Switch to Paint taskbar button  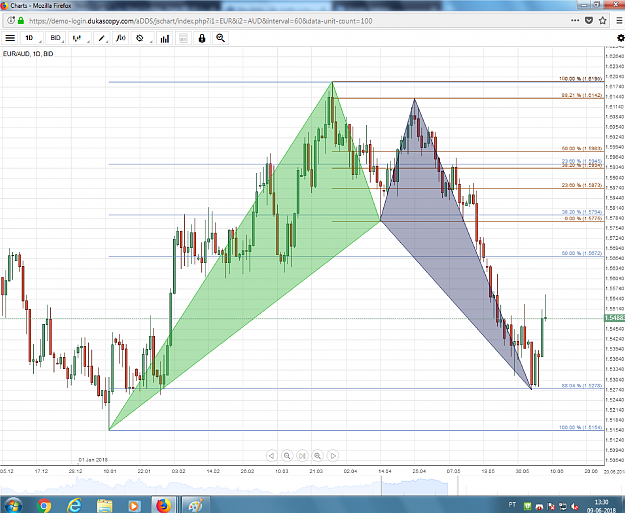[195, 505]
